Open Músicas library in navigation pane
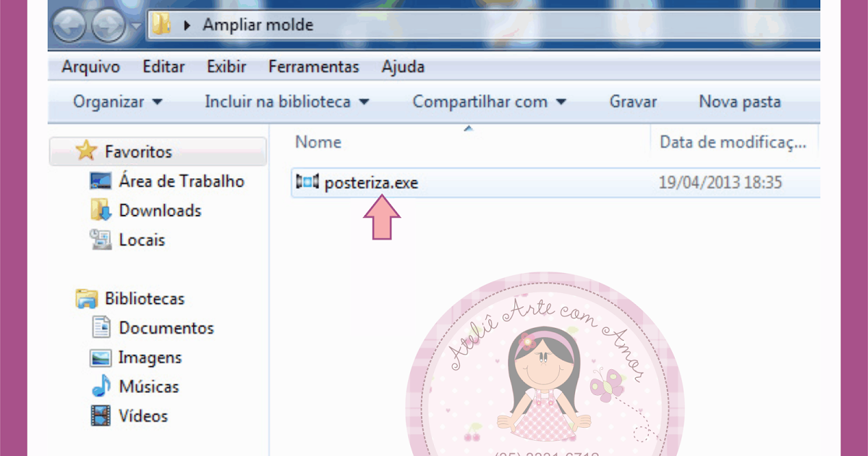 148,387
